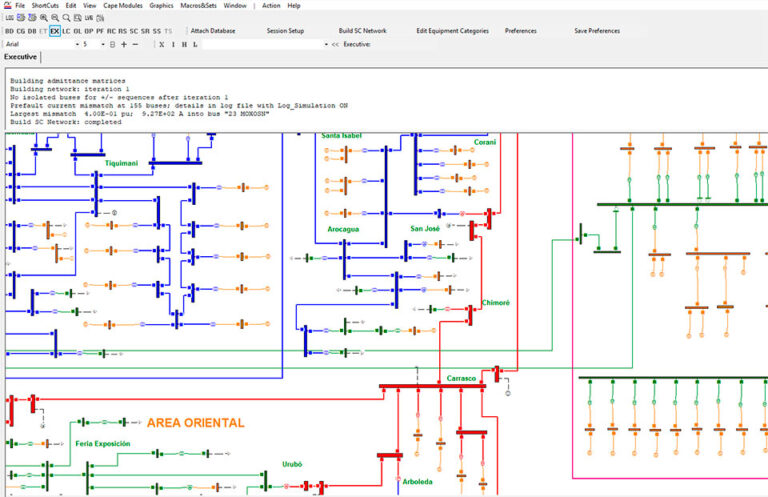Screen dimensions: 768x497
Task: Open the DB database module icon
Action: [32, 31]
